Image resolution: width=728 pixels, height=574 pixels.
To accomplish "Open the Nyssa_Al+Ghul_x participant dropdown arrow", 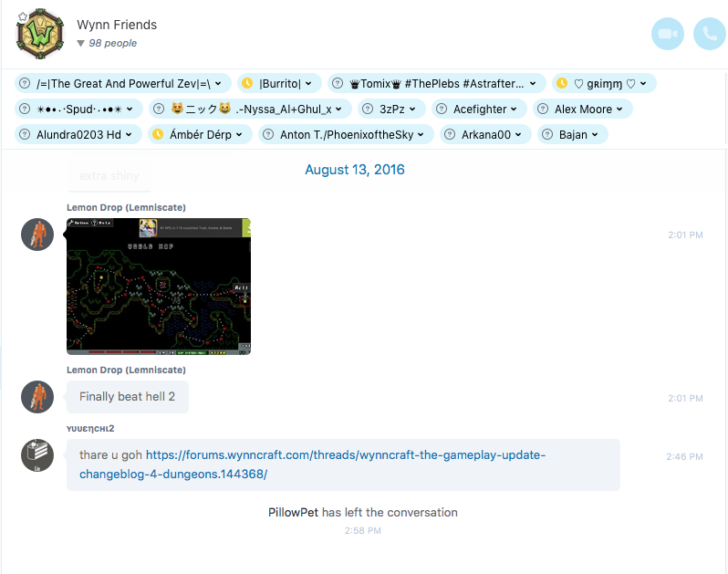I will (x=338, y=110).
